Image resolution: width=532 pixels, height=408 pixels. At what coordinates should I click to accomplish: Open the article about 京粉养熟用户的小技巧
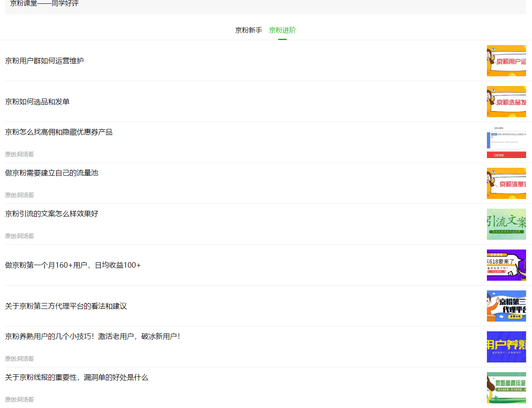pyautogui.click(x=92, y=336)
